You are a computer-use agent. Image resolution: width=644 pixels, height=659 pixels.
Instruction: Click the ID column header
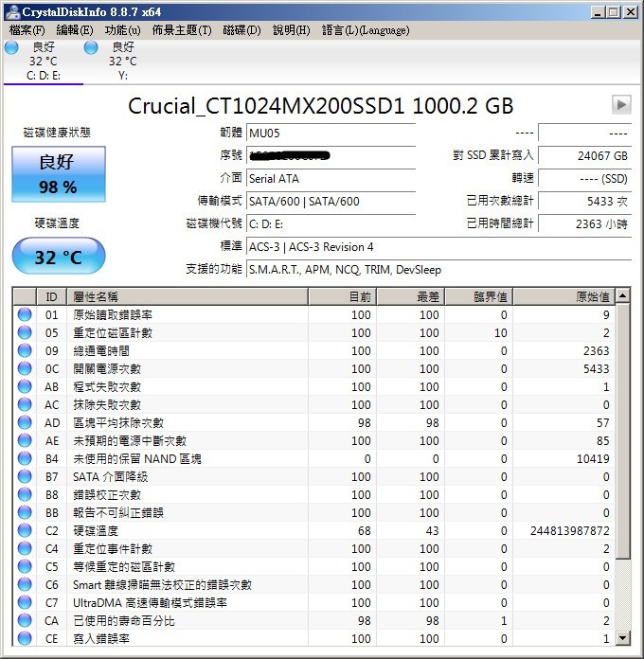tap(52, 296)
